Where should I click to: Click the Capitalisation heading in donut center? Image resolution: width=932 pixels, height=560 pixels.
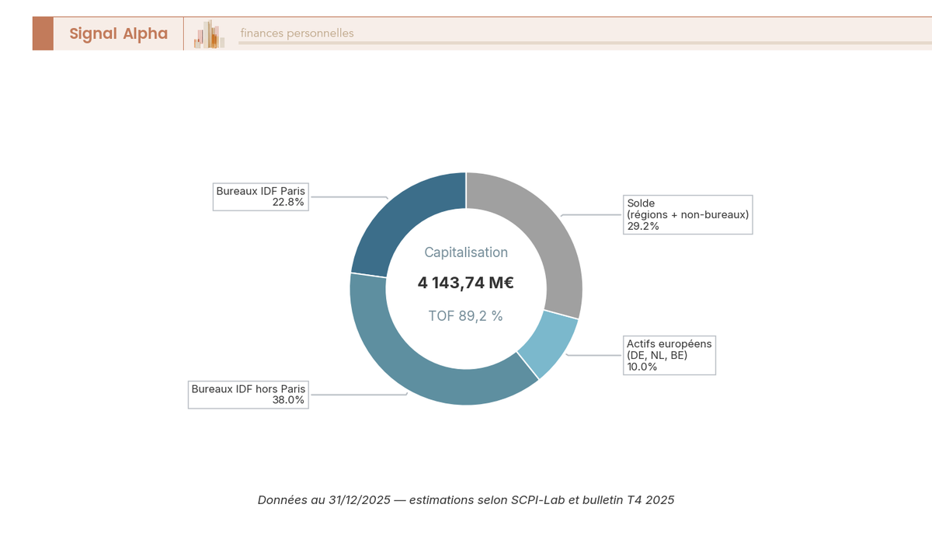tap(466, 252)
